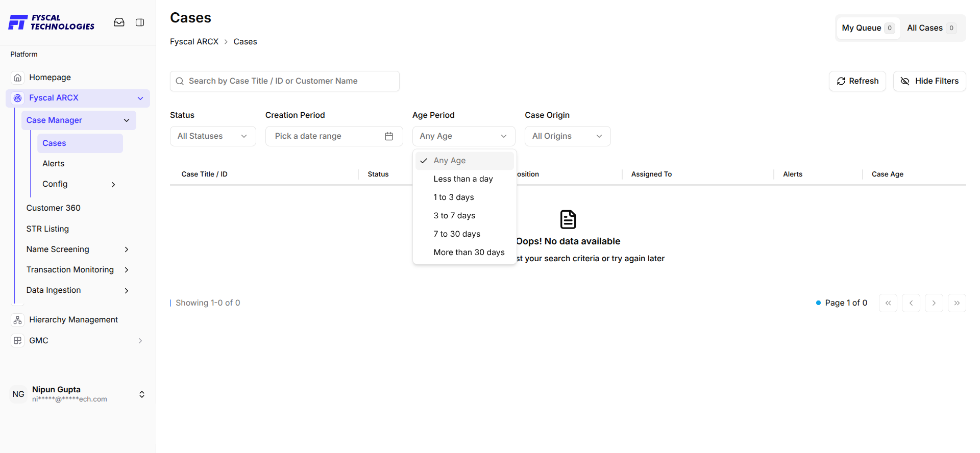Open Fyscal ARCX breadcrumb link
980x453 pixels.
[x=194, y=42]
